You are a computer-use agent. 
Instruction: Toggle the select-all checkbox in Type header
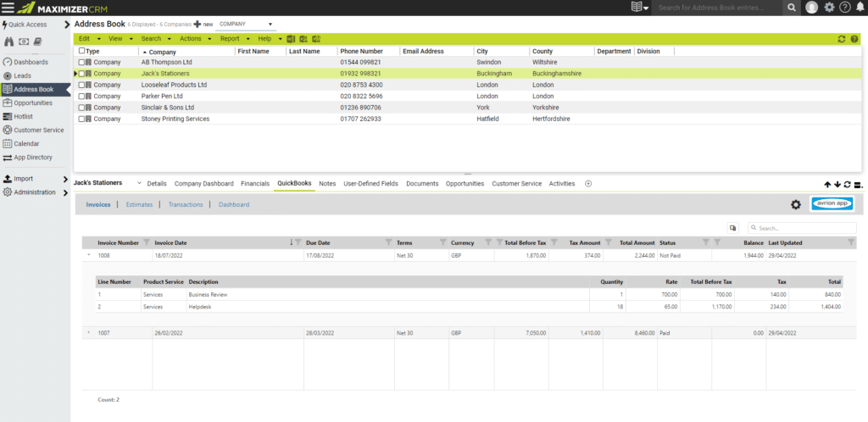(x=82, y=51)
